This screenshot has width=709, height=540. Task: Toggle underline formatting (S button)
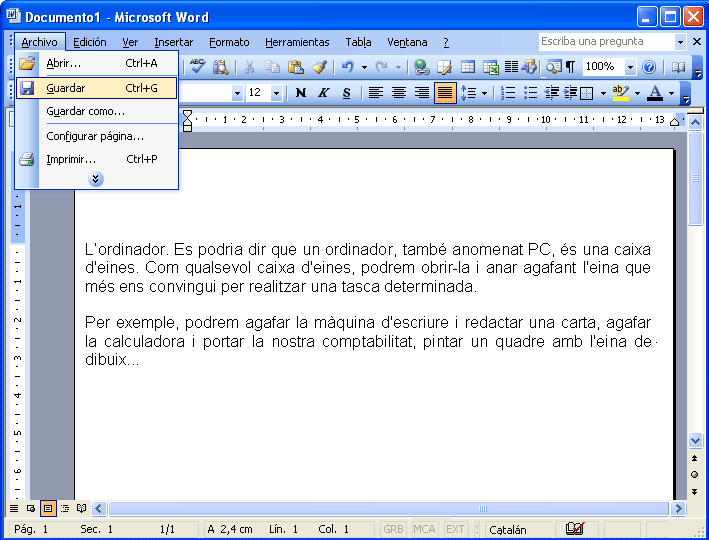pos(346,93)
